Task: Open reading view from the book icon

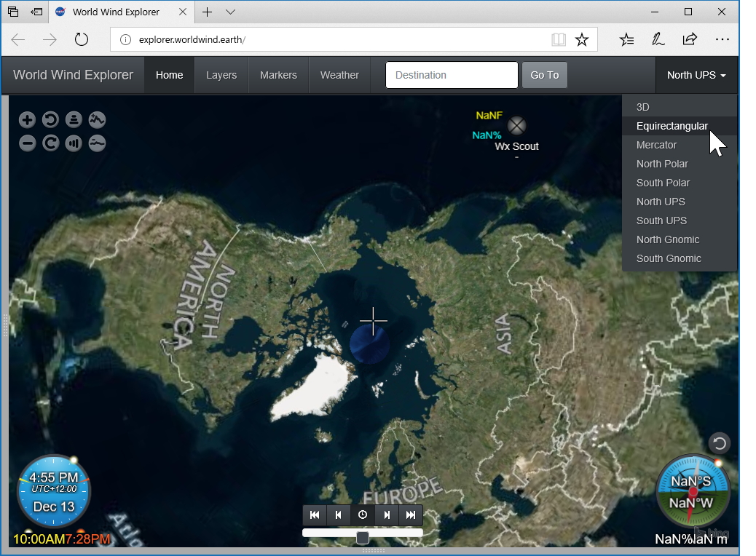Action: [559, 39]
